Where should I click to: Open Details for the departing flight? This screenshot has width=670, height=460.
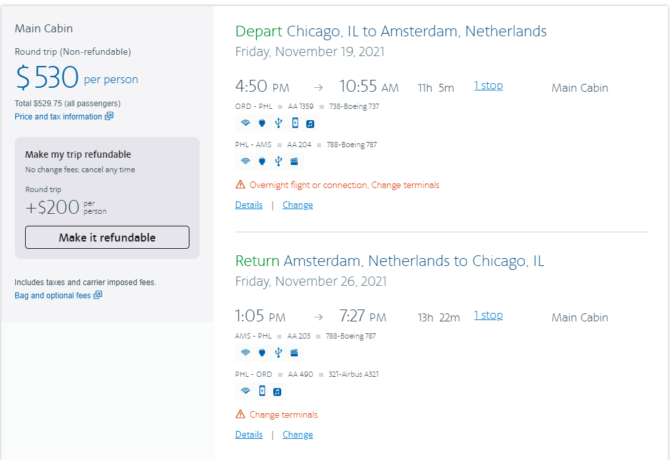(249, 205)
